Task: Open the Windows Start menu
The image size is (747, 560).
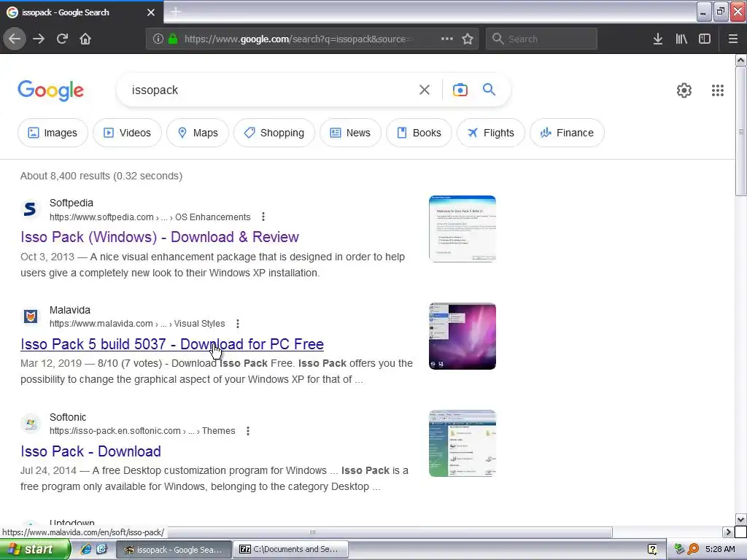Action: 34,550
